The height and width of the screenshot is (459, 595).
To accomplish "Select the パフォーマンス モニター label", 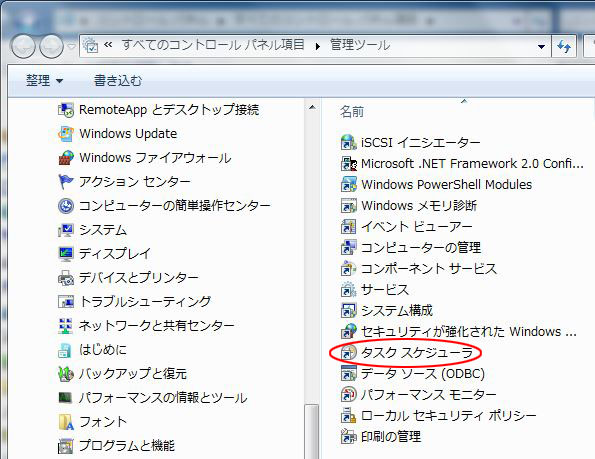I will [428, 395].
